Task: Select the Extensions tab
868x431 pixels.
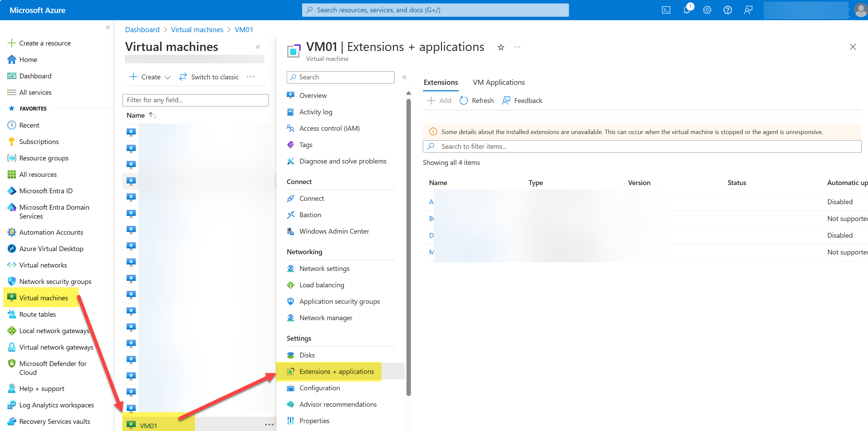Action: (441, 82)
